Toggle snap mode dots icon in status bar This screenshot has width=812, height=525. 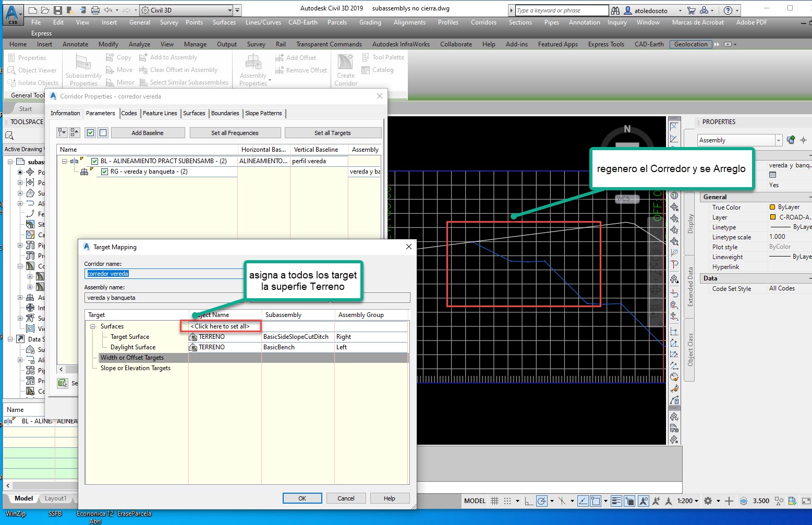click(507, 501)
